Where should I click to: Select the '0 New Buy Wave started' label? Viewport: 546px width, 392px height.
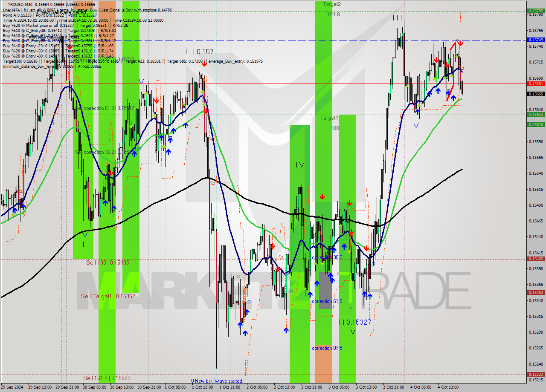pos(217,381)
